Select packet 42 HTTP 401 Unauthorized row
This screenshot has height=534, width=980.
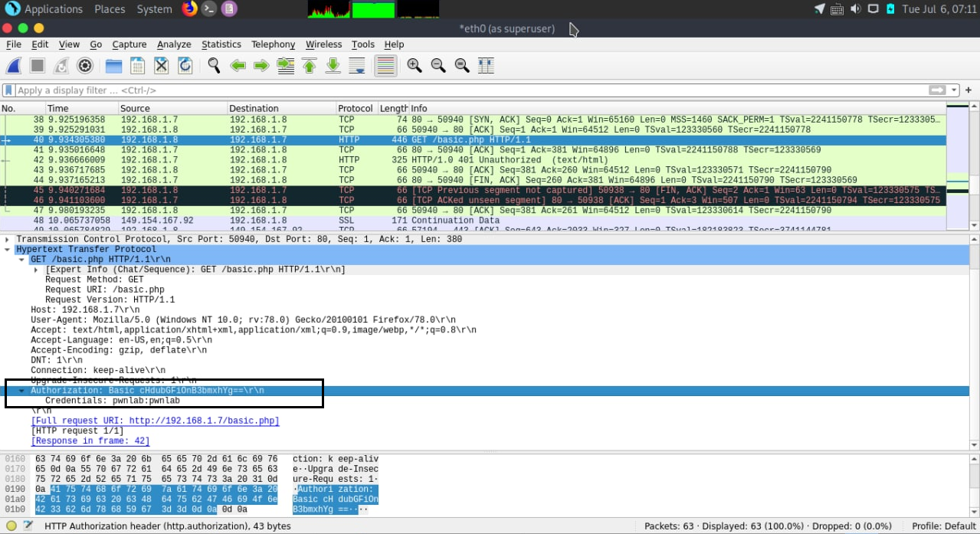click(473, 160)
